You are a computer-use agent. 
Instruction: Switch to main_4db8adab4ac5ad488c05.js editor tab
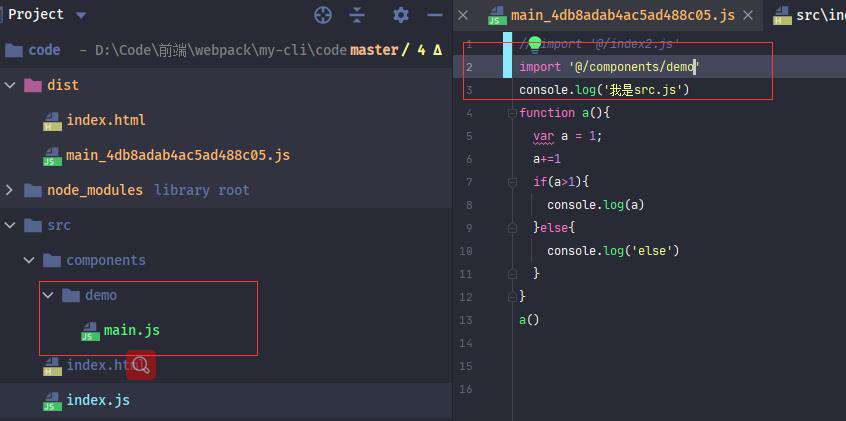point(623,15)
